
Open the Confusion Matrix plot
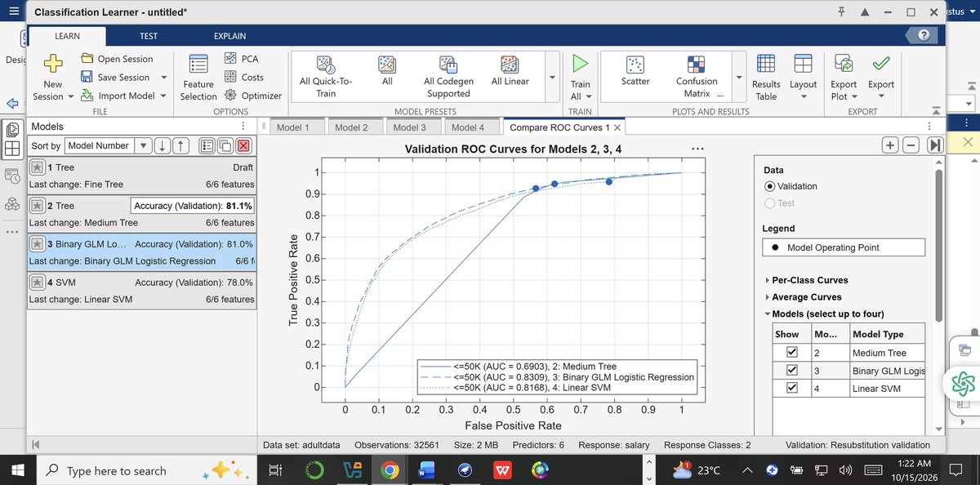pyautogui.click(x=697, y=77)
